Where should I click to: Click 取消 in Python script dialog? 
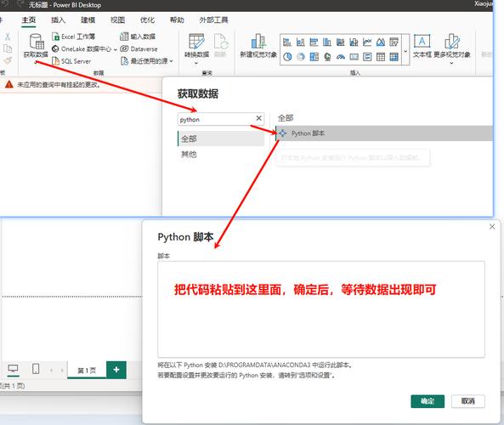[468, 401]
